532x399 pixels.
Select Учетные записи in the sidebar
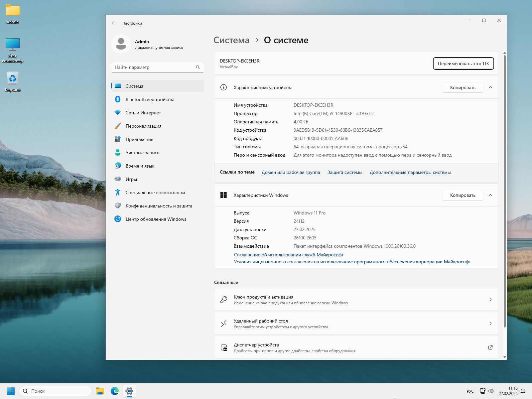pos(158,153)
